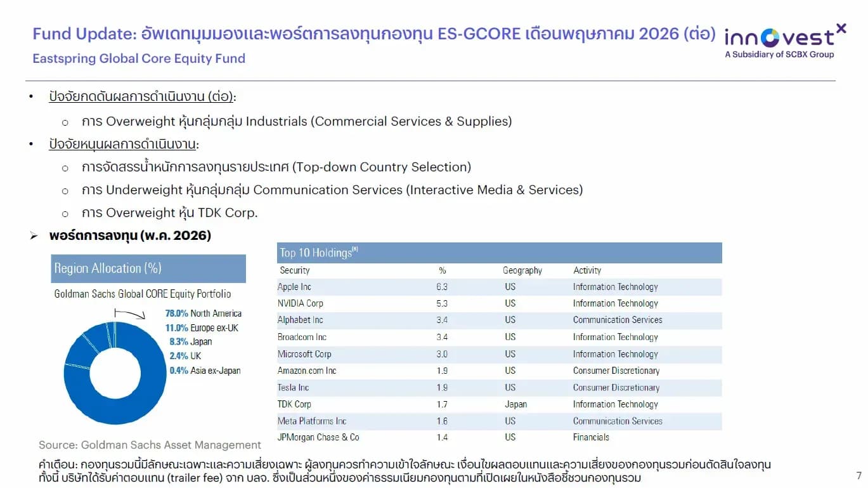
Task: Click the 3.0 percent value for Microsoft
Action: pos(442,354)
